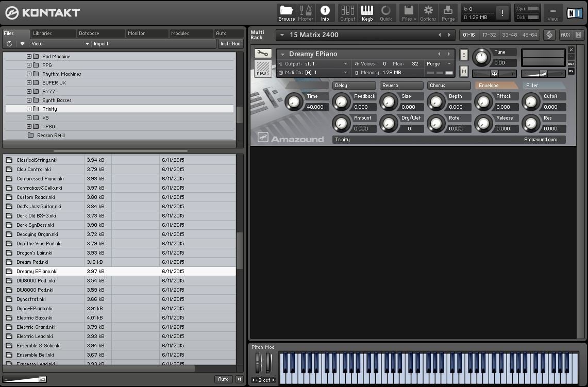The image size is (588, 387).
Task: Expand the Synth Basses folder
Action: 29,100
